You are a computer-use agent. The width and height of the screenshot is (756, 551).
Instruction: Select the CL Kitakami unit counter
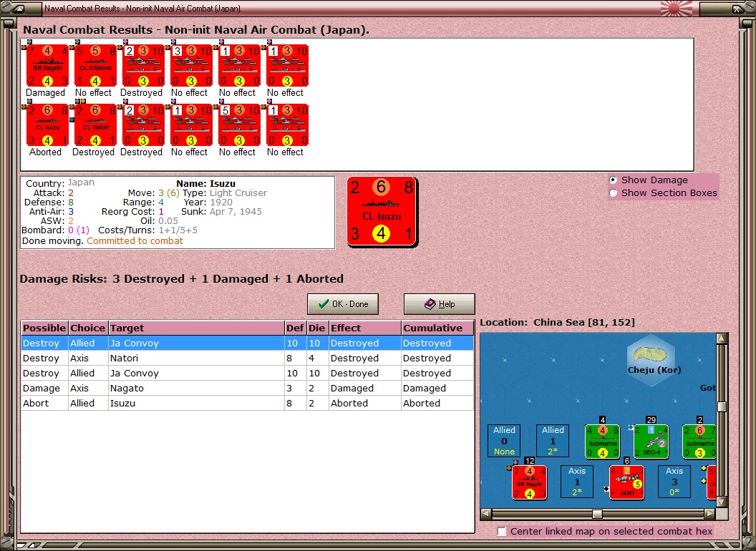point(95,66)
